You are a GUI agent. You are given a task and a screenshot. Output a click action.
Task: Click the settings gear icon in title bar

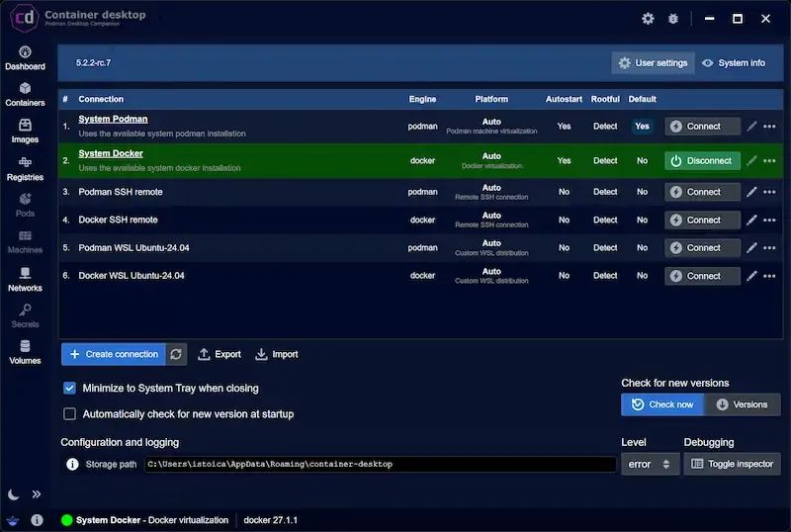[x=648, y=19]
